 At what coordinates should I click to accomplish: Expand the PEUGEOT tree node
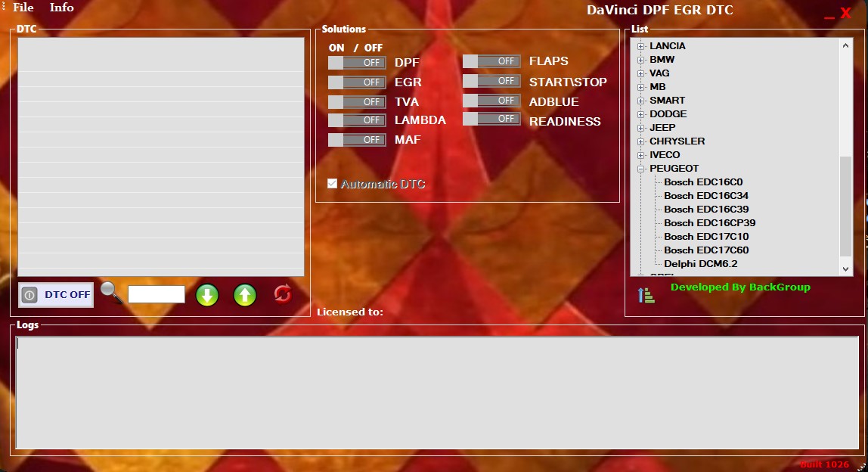coord(641,168)
